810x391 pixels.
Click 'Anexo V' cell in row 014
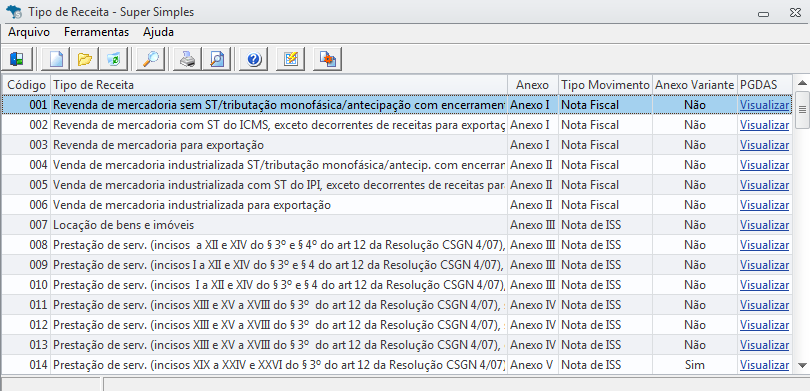click(x=533, y=365)
